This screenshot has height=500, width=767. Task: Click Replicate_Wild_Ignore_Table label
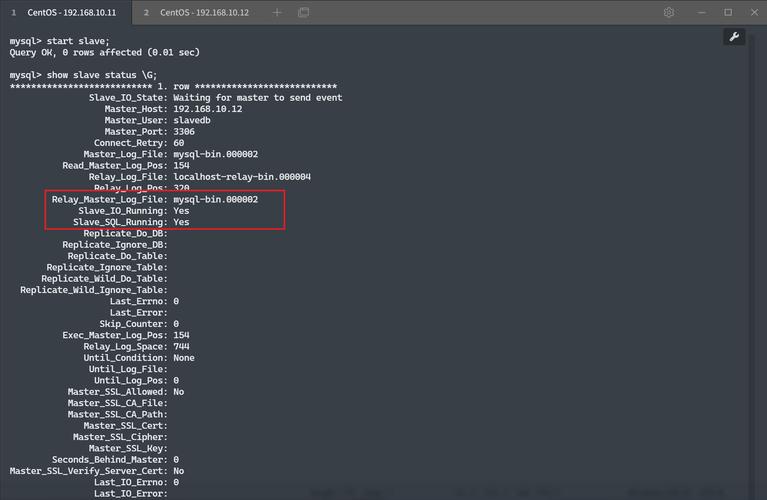(x=94, y=290)
